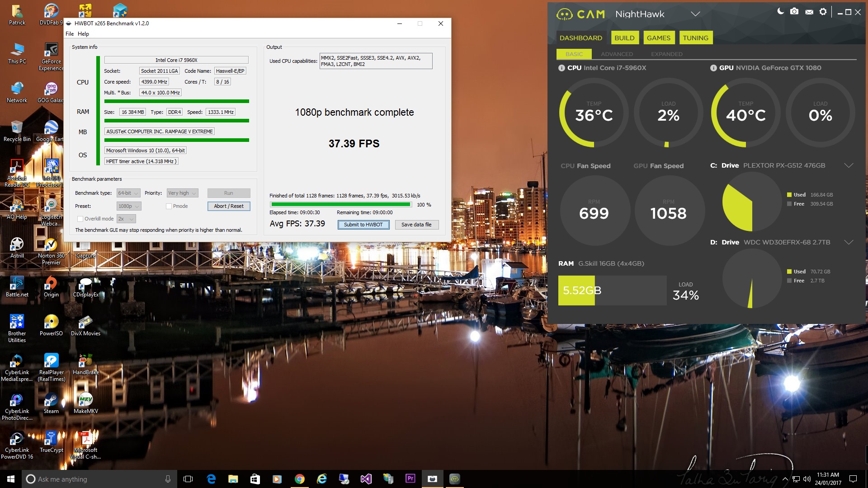Open CAM messages envelope icon
868x488 pixels.
pos(809,12)
